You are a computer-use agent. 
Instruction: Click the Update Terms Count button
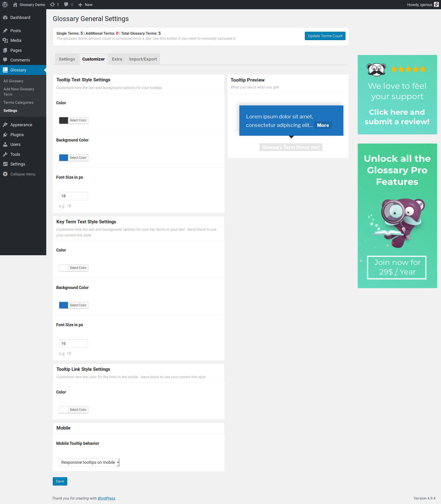click(325, 36)
